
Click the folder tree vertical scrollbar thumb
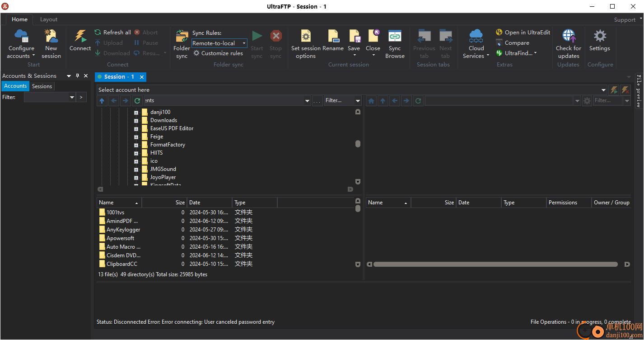point(358,144)
